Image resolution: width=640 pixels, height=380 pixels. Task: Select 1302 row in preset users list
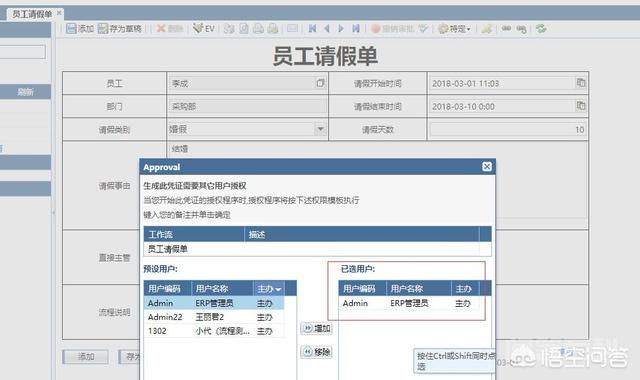(214, 331)
